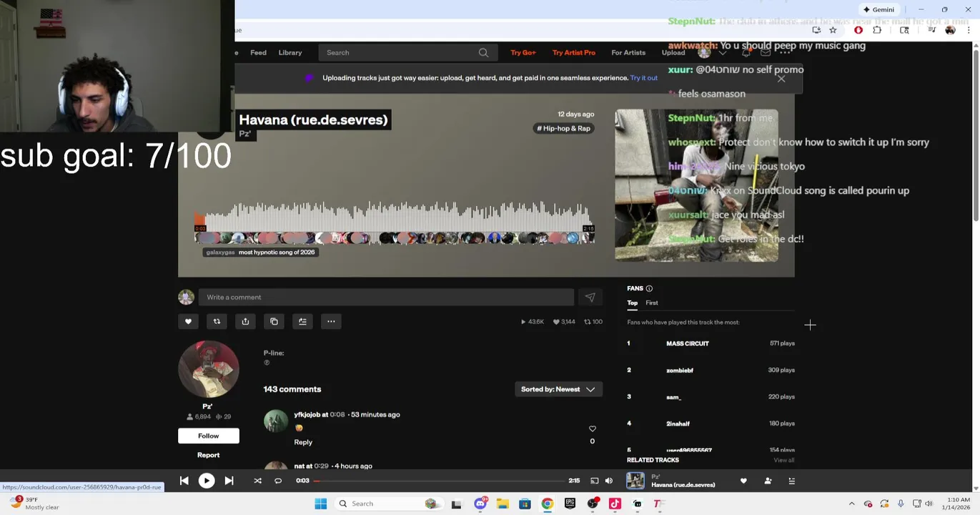The height and width of the screenshot is (515, 980).
Task: Open the track's more options menu
Action: point(331,321)
